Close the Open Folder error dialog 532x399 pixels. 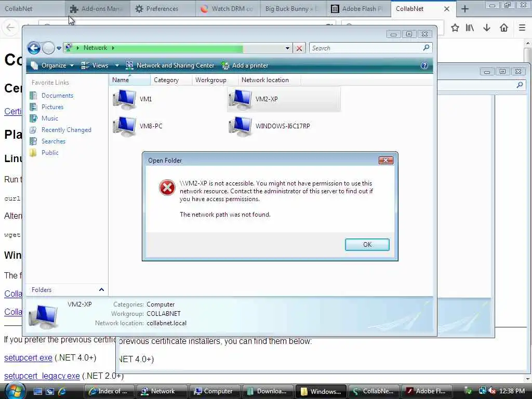386,160
